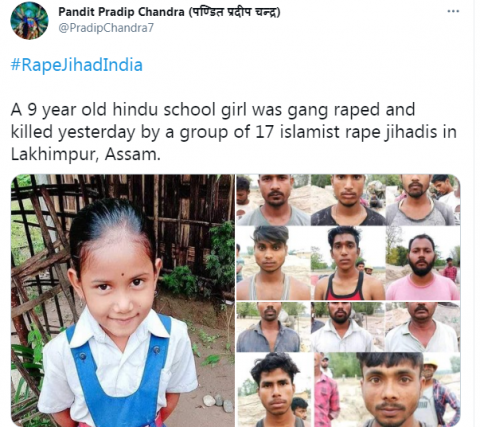The width and height of the screenshot is (480, 427).
Task: Open bottom photo of curly-haired man
Action: coord(275,390)
